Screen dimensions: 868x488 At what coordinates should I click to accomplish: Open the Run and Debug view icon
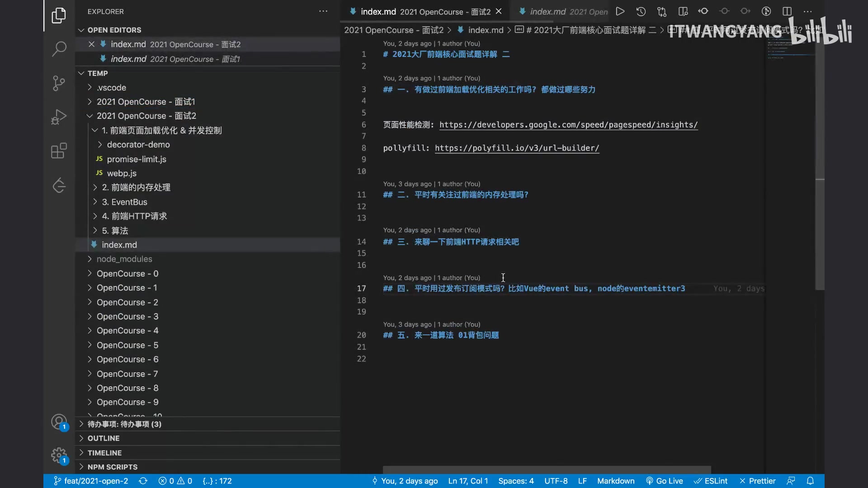(x=59, y=117)
